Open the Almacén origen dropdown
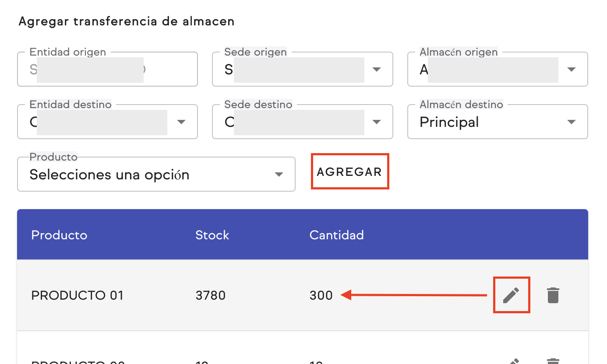 [x=571, y=70]
